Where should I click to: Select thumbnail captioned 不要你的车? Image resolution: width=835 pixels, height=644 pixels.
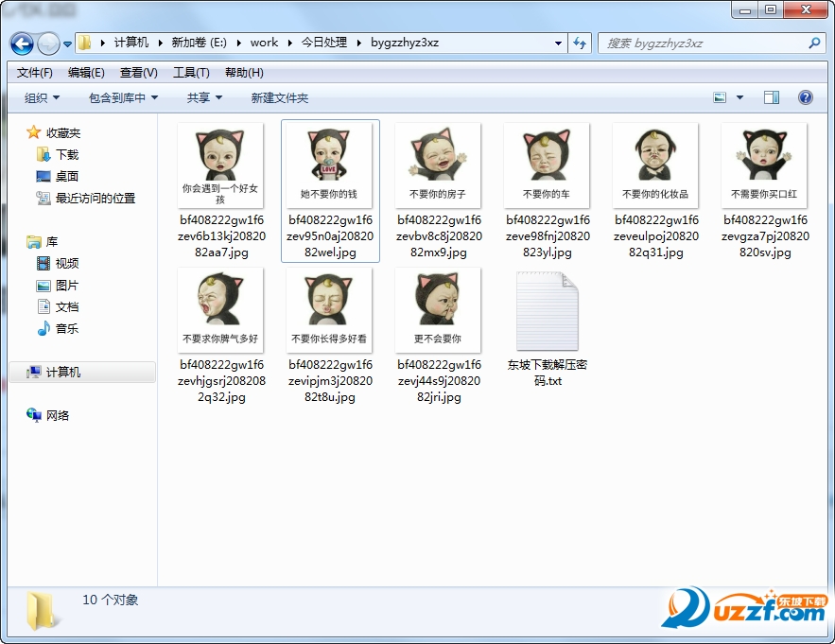pyautogui.click(x=547, y=165)
